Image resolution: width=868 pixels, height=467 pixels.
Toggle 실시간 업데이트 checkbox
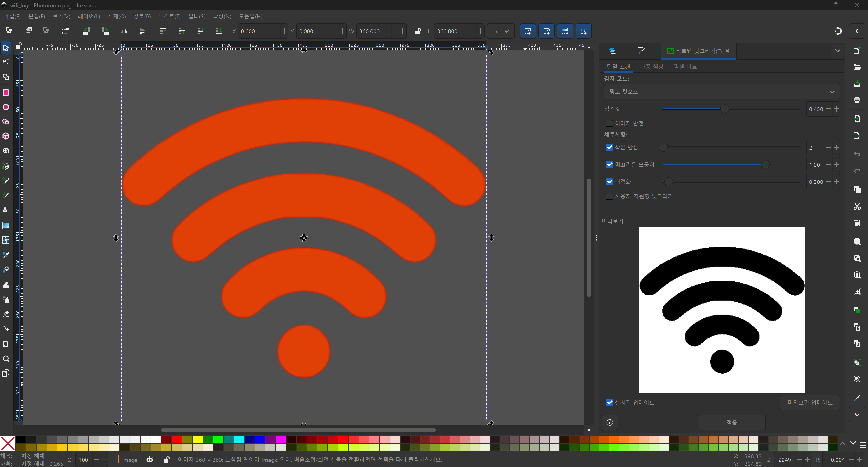(x=609, y=402)
